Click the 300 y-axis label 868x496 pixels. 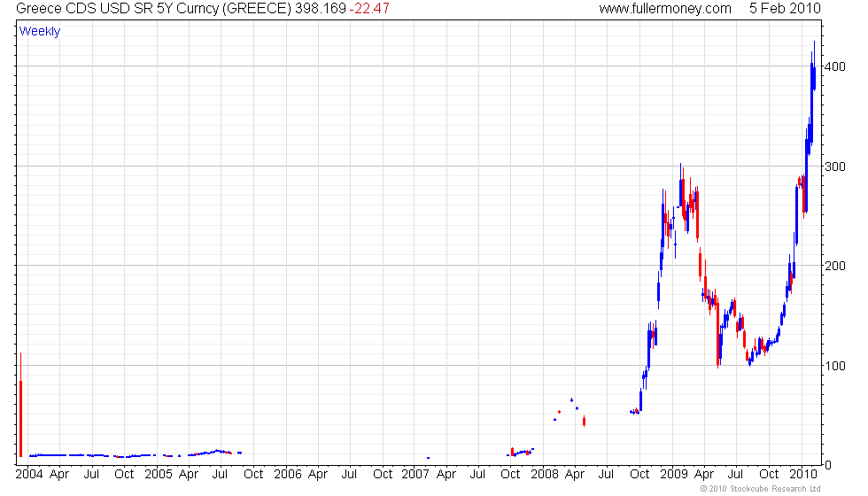(834, 167)
